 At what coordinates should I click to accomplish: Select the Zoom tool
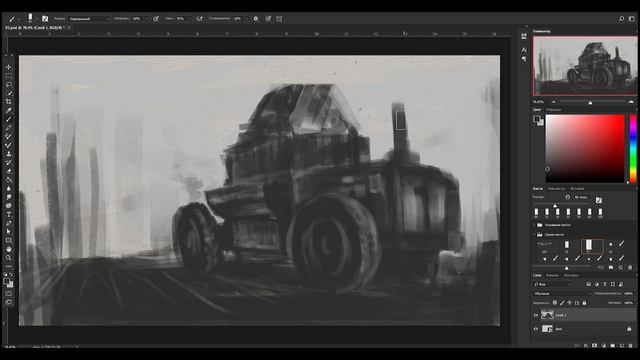click(9, 258)
